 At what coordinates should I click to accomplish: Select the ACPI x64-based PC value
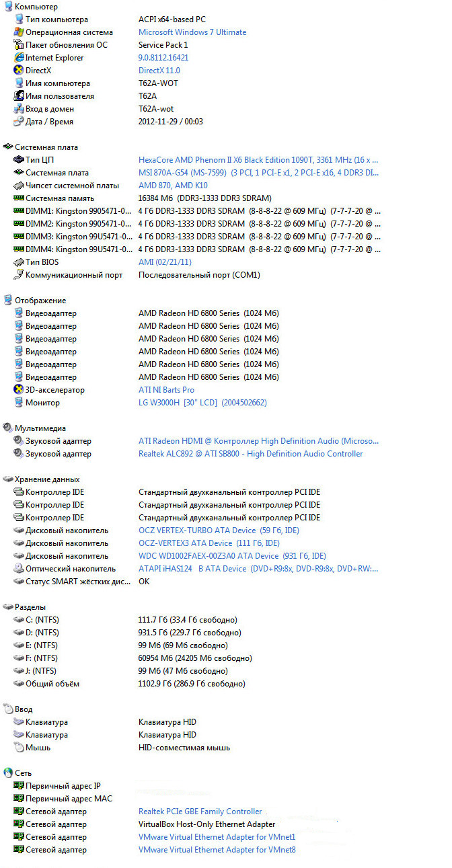pyautogui.click(x=172, y=19)
